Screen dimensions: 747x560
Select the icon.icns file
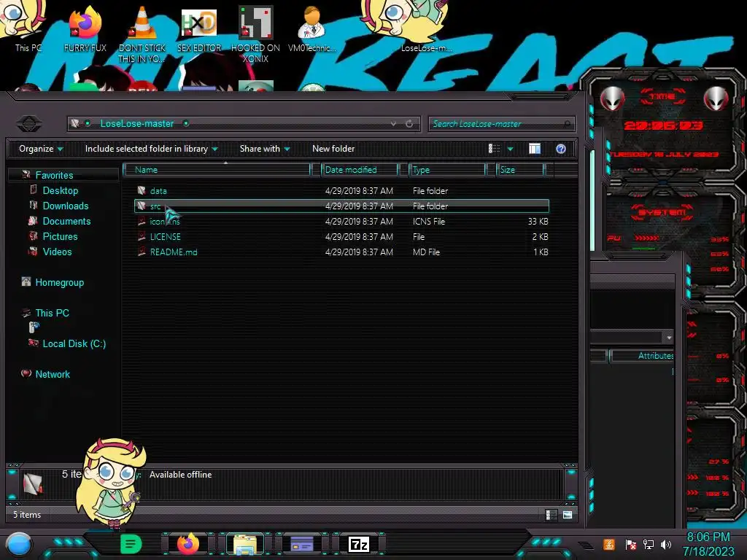pyautogui.click(x=341, y=222)
